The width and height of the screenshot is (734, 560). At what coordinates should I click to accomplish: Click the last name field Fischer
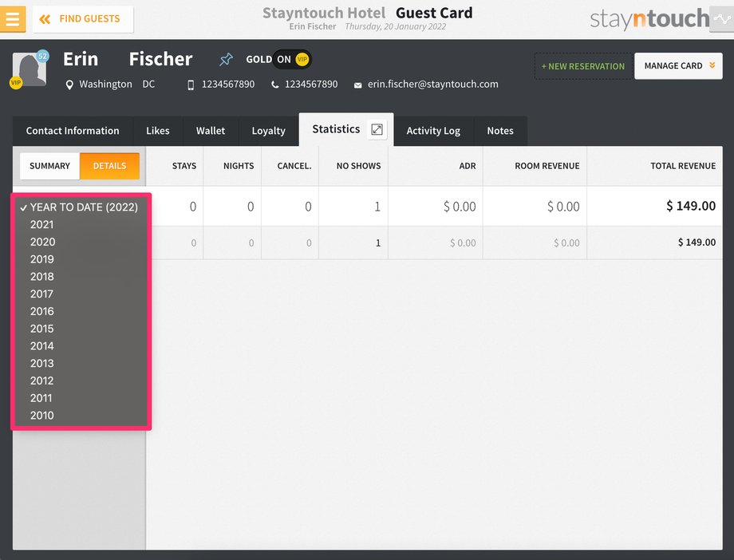[160, 59]
